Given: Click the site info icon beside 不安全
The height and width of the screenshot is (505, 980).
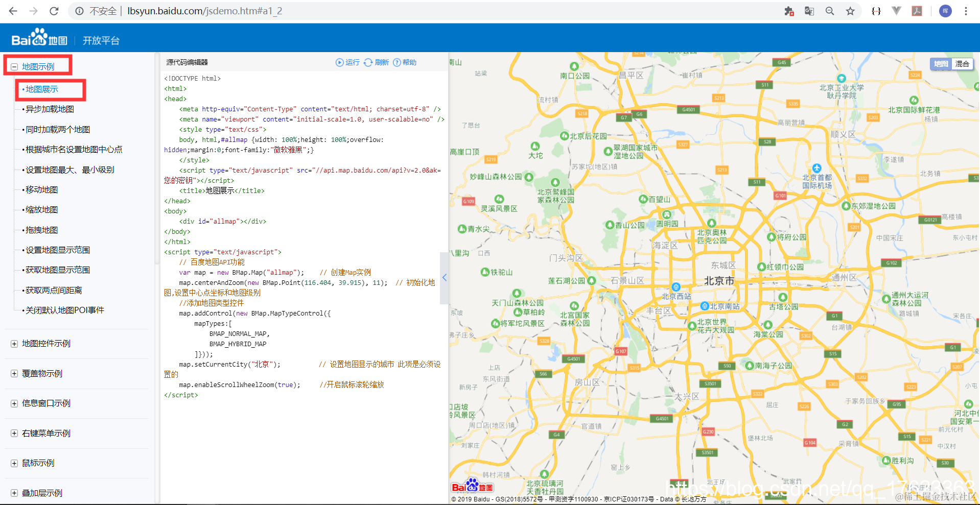Looking at the screenshot, I should point(79,11).
